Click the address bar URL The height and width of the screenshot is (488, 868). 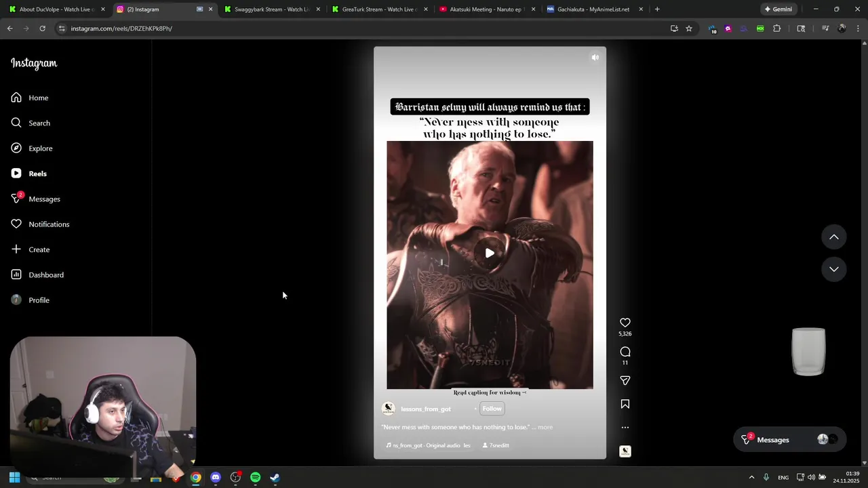[x=121, y=28]
